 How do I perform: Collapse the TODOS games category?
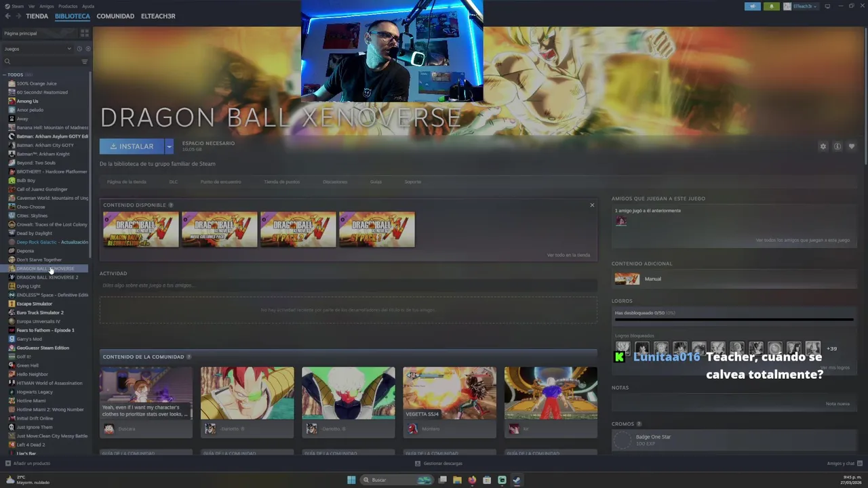pyautogui.click(x=4, y=75)
